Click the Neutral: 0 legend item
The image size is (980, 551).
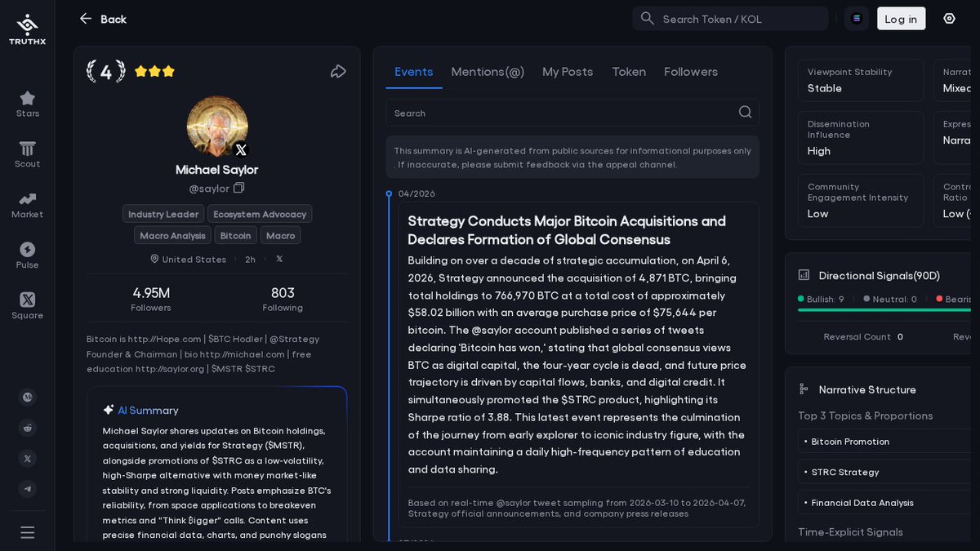click(889, 300)
